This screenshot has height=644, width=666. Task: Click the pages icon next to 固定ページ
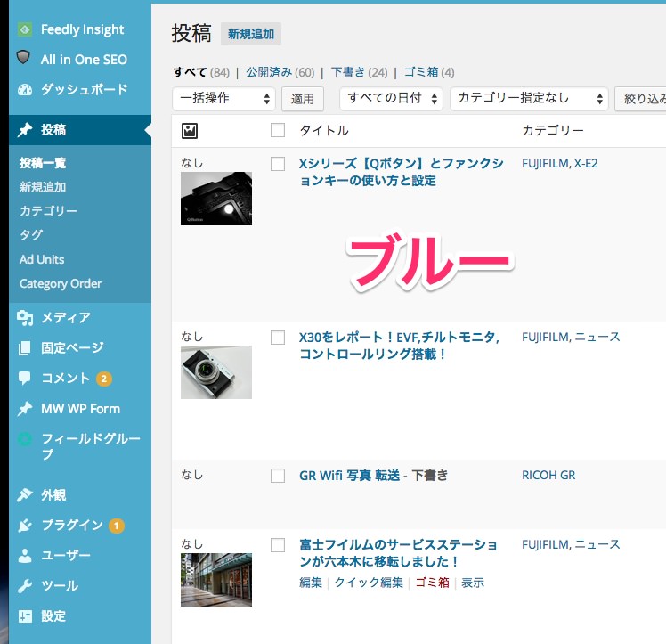(25, 348)
